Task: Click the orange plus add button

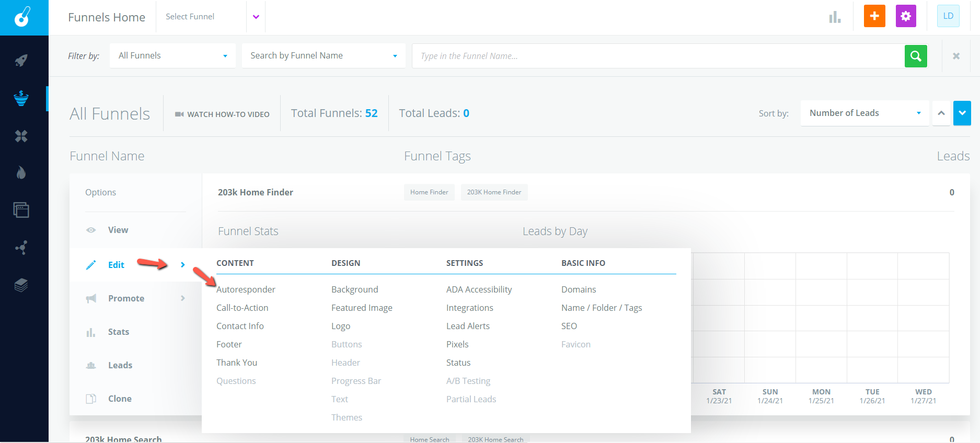Action: pyautogui.click(x=874, y=16)
